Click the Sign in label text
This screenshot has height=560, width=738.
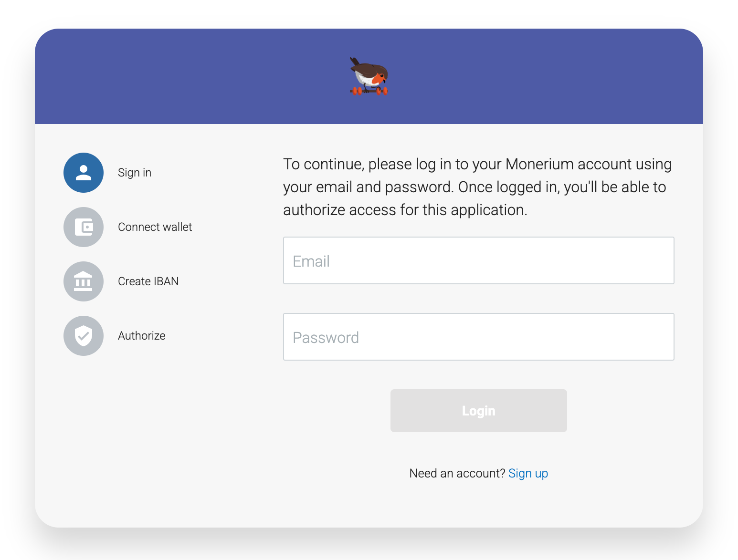click(x=135, y=173)
